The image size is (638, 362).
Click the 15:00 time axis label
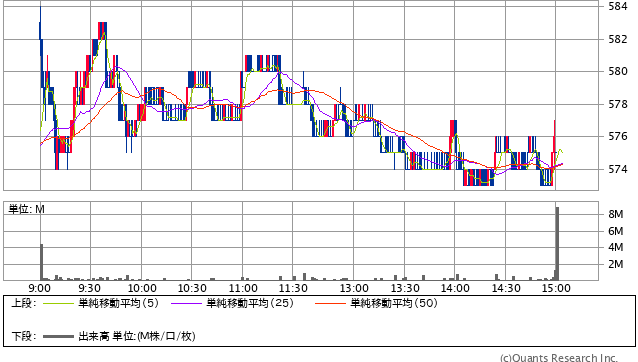pyautogui.click(x=556, y=288)
